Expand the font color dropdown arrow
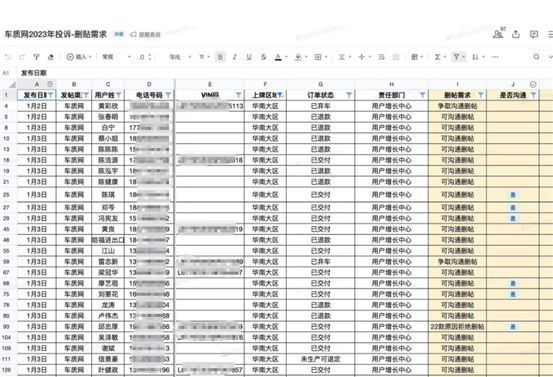The width and height of the screenshot is (553, 377). pyautogui.click(x=286, y=57)
